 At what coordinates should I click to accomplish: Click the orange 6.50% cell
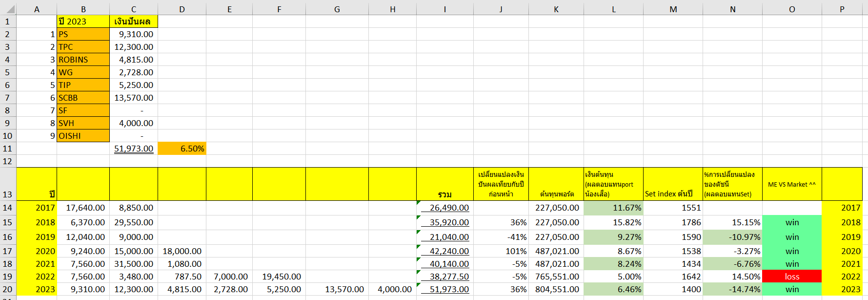(182, 149)
